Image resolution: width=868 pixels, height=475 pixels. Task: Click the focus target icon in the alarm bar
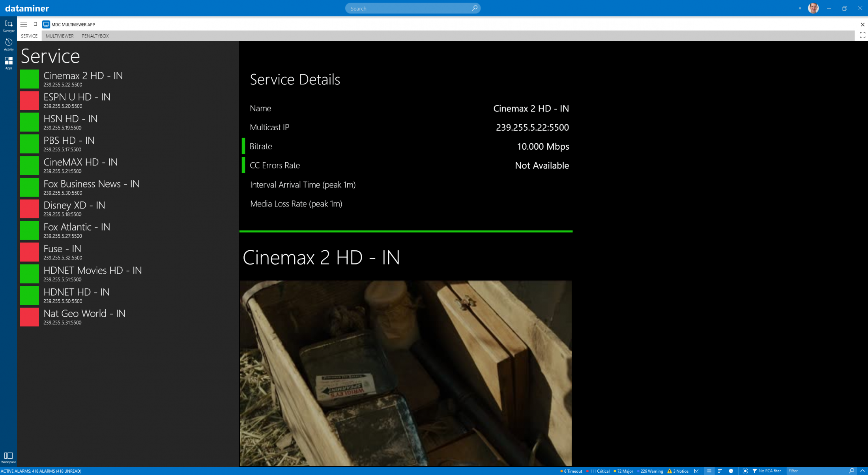coord(745,471)
